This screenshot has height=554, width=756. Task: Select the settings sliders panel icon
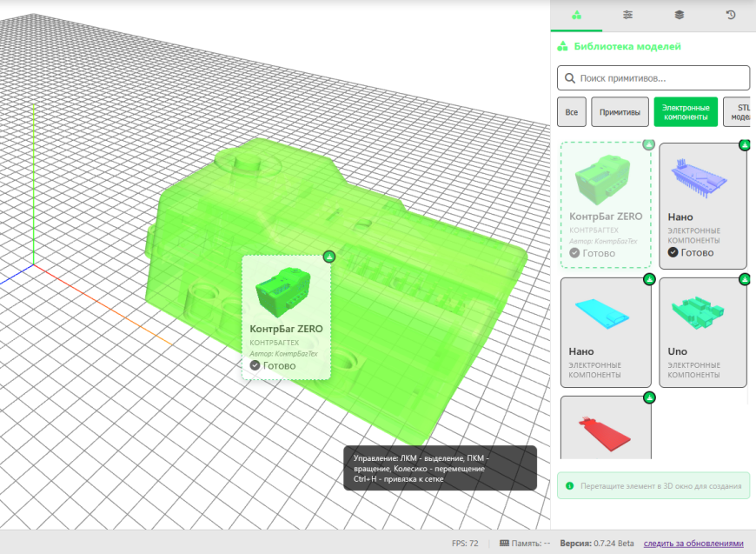click(627, 15)
